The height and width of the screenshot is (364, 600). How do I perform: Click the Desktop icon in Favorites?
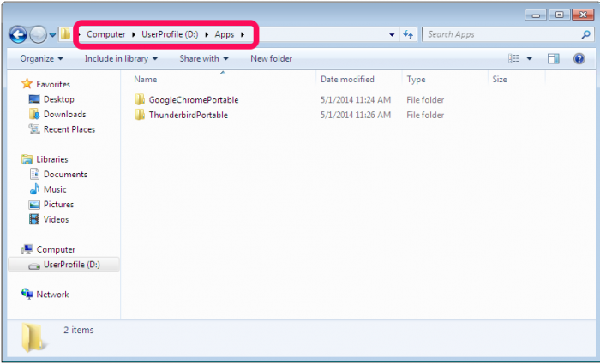pyautogui.click(x=34, y=99)
